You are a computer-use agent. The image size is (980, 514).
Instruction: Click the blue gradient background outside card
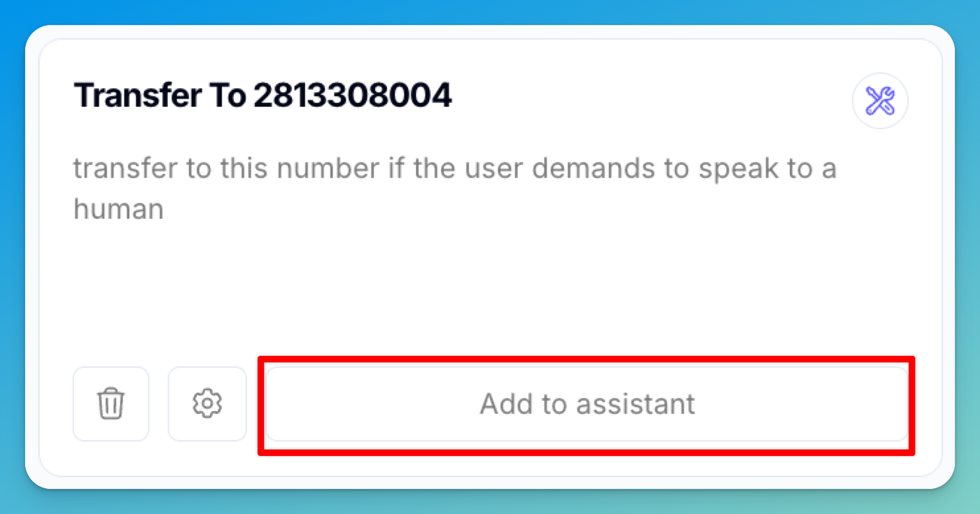pos(490,11)
